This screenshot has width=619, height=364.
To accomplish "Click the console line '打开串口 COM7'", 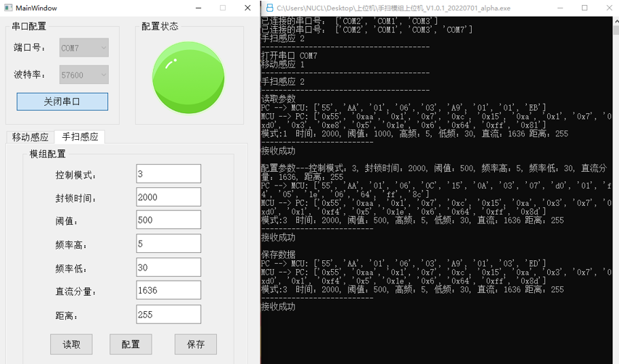I will (x=290, y=56).
